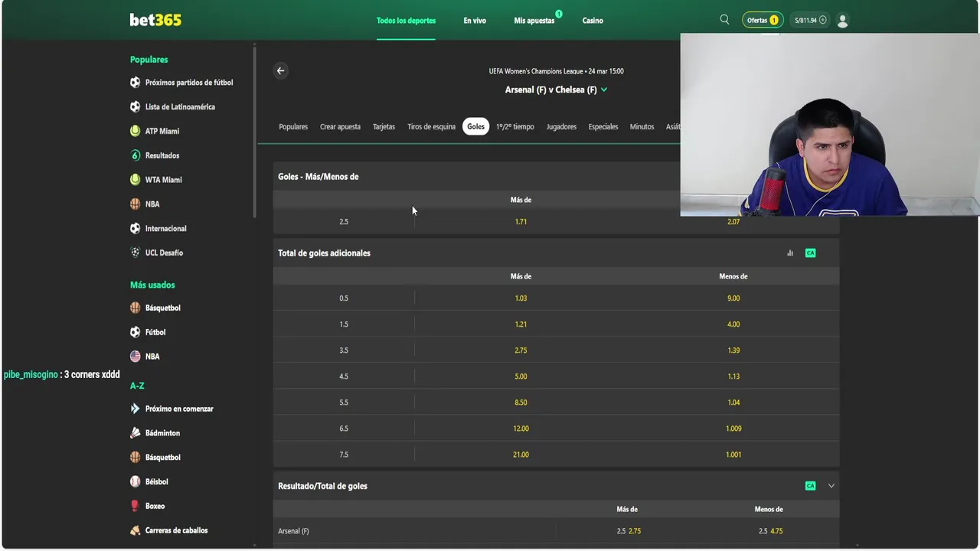Click the bet365 logo

coord(155,20)
